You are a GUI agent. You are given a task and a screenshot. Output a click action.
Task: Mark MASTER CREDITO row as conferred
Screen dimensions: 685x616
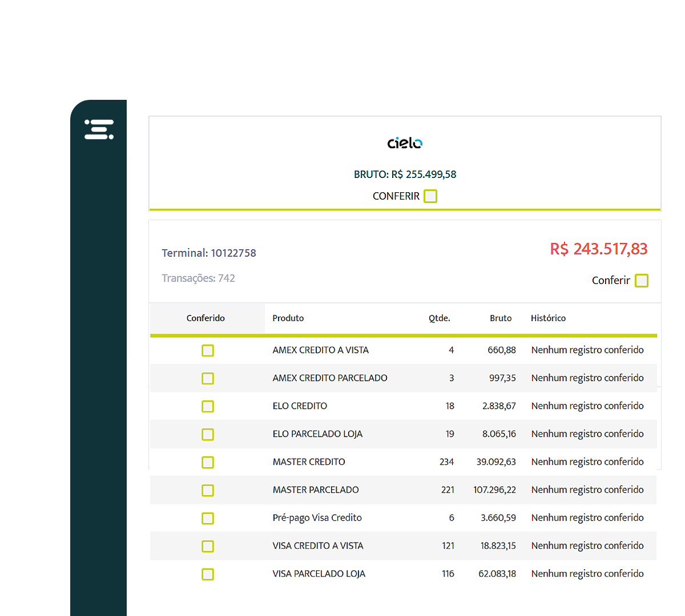(208, 462)
